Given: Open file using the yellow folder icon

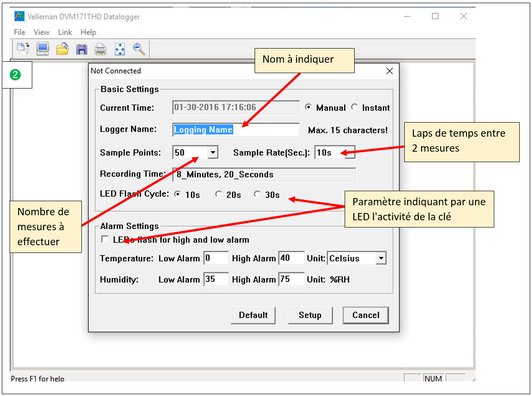Looking at the screenshot, I should click(x=62, y=49).
